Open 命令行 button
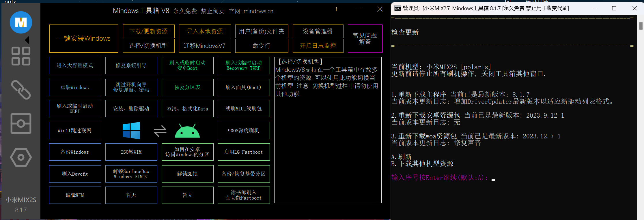The image size is (644, 220). pyautogui.click(x=262, y=46)
